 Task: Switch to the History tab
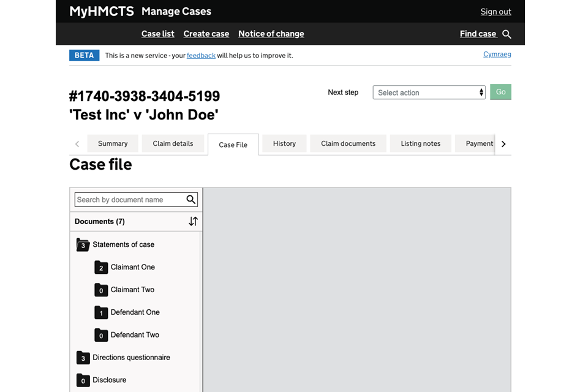[x=284, y=143]
